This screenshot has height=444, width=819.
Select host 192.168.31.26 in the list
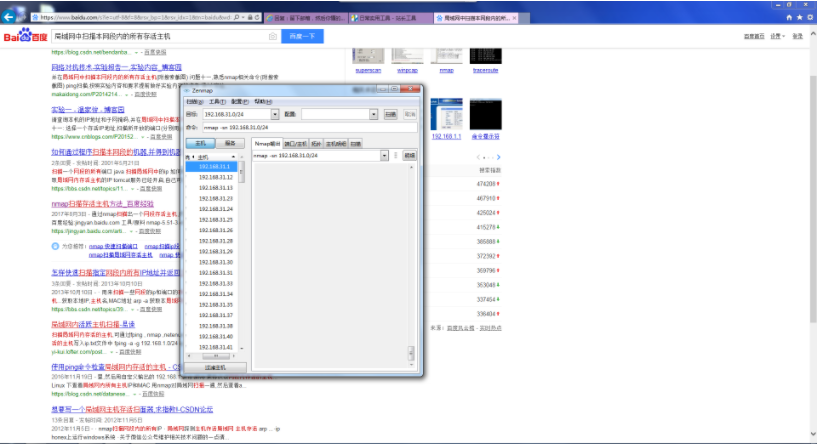click(212, 230)
